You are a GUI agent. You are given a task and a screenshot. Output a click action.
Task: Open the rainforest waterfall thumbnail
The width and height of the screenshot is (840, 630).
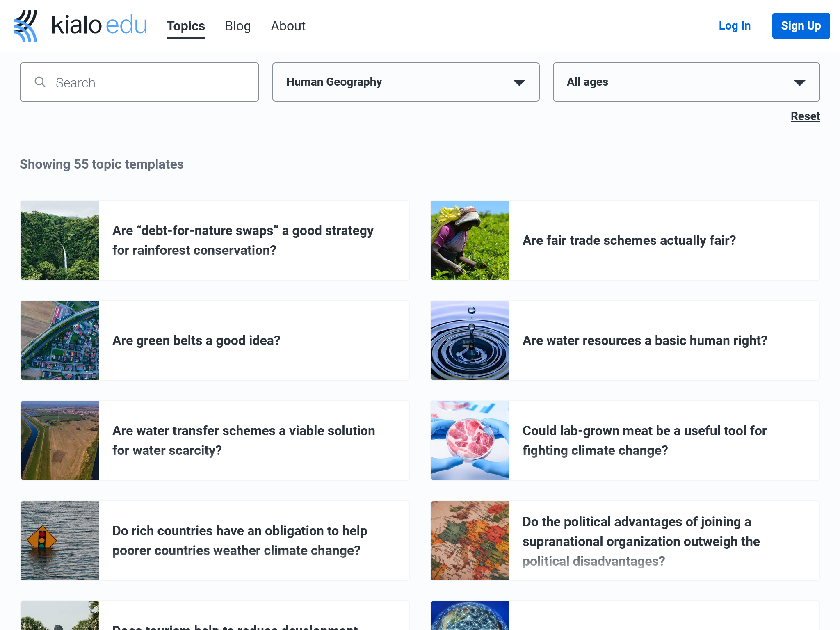click(x=60, y=240)
